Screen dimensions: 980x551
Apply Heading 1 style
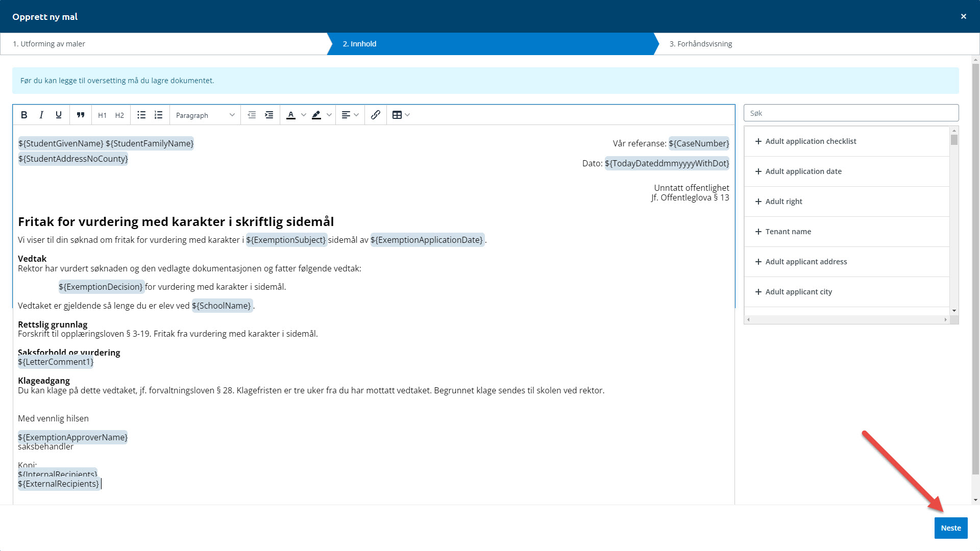102,115
